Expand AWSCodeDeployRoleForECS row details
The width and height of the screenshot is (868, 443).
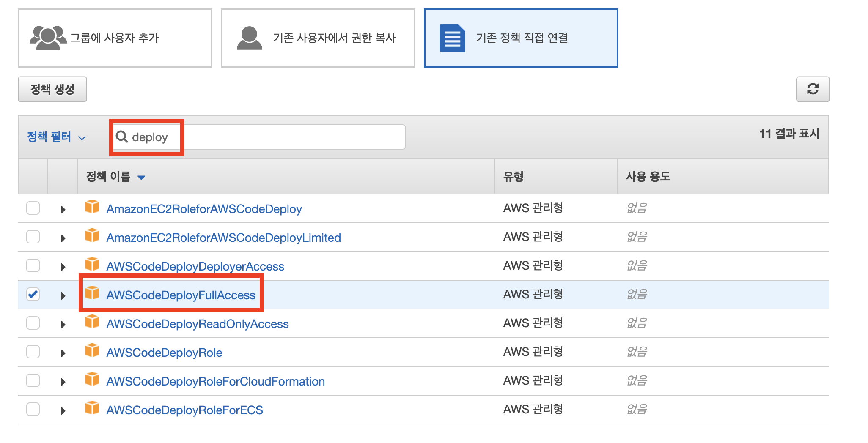(x=63, y=410)
